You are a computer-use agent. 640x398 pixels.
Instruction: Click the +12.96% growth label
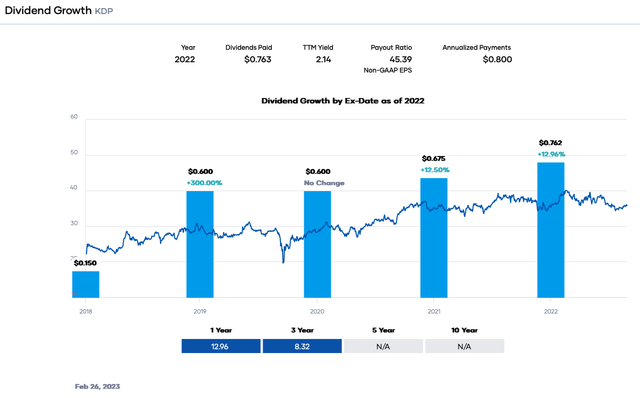pos(551,154)
